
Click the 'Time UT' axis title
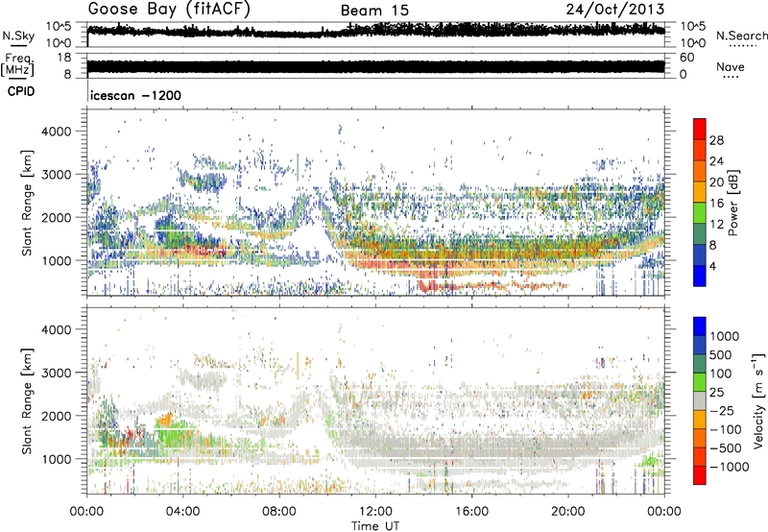(375, 525)
